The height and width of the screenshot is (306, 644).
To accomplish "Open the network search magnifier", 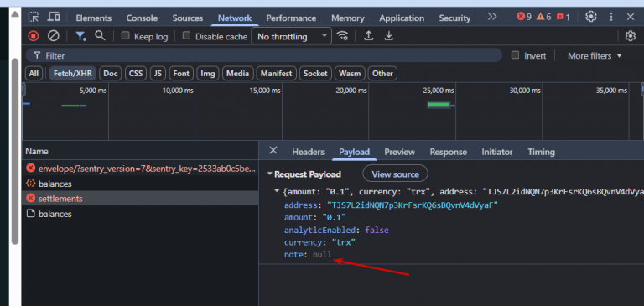I will pos(100,36).
